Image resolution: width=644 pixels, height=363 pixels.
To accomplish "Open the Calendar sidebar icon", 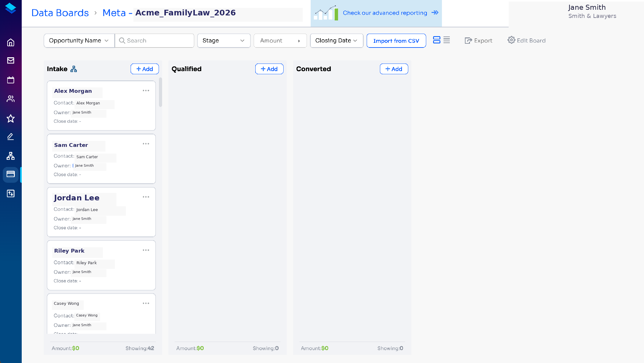I will point(11,80).
